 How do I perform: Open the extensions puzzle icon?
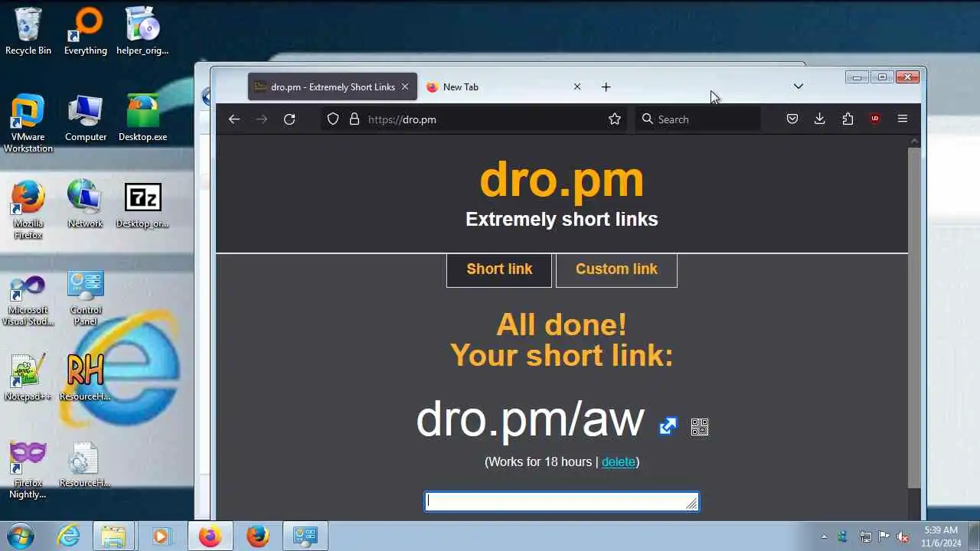click(848, 119)
